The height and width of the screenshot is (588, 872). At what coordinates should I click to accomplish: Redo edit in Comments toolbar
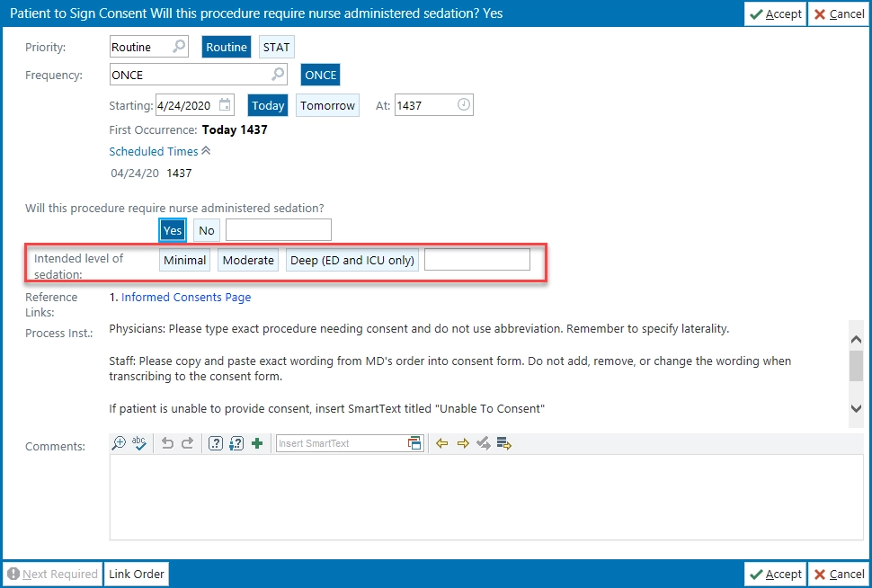click(x=187, y=443)
